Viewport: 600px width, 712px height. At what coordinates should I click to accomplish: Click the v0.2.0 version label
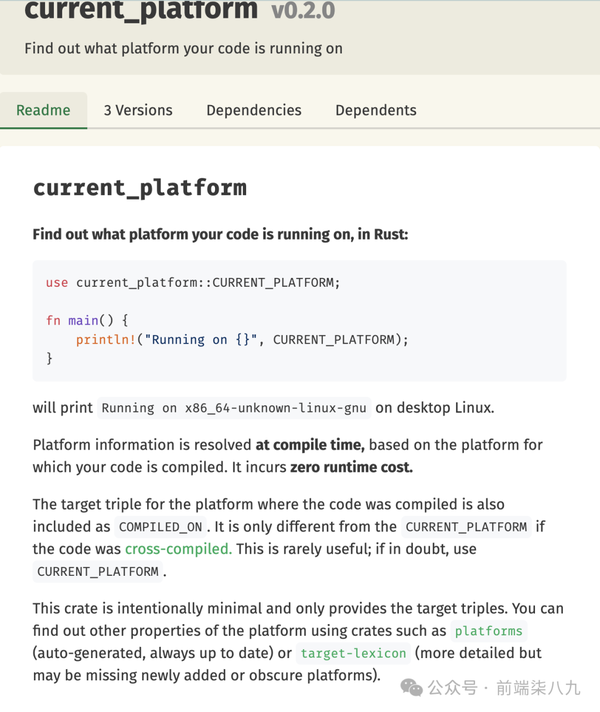click(x=303, y=12)
